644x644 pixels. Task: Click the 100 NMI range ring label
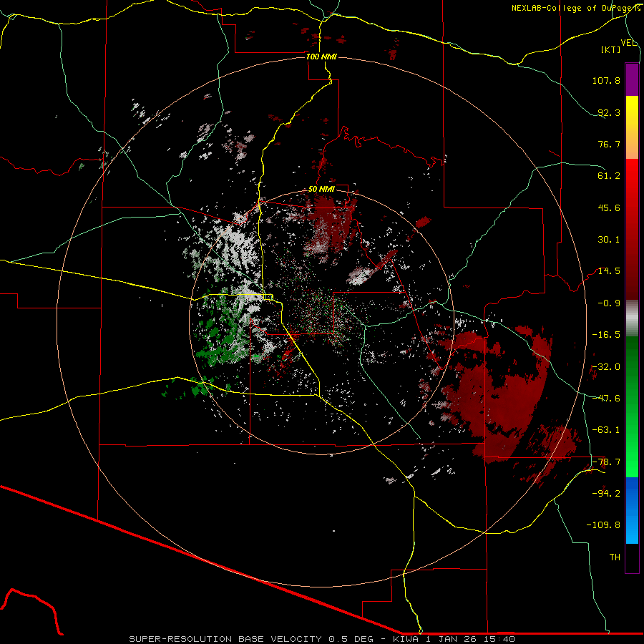[321, 57]
